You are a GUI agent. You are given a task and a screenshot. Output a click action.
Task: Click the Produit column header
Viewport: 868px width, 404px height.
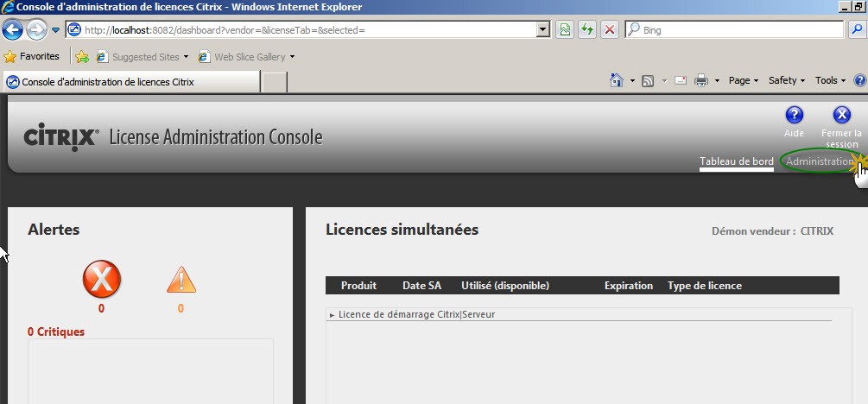pos(358,286)
